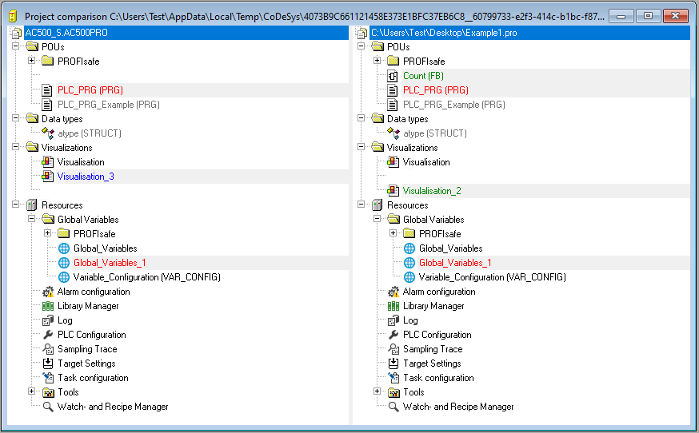Viewport: 699px width, 433px height.
Task: Click the Count (FB) icon in right pane
Action: pos(393,75)
